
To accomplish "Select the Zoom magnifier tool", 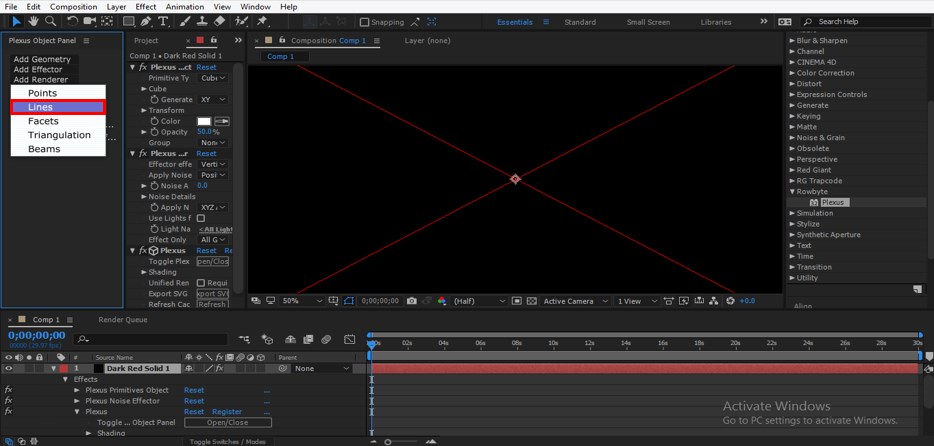I will pyautogui.click(x=51, y=21).
